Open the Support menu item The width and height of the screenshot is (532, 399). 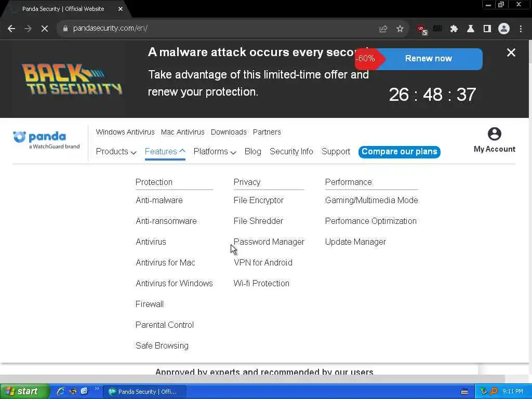[x=336, y=152]
